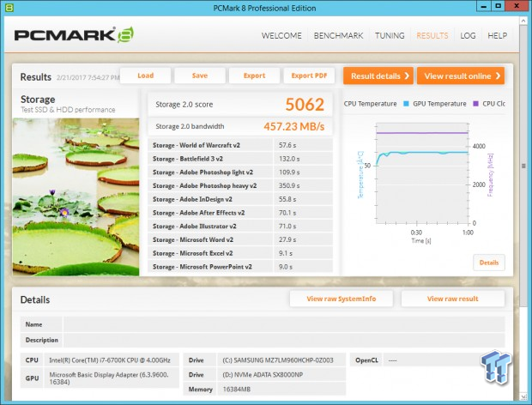Open the Log tab
The image size is (532, 405).
point(468,36)
